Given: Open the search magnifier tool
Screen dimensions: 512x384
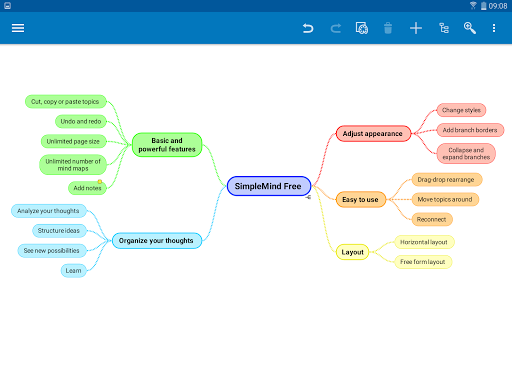Looking at the screenshot, I should point(470,28).
